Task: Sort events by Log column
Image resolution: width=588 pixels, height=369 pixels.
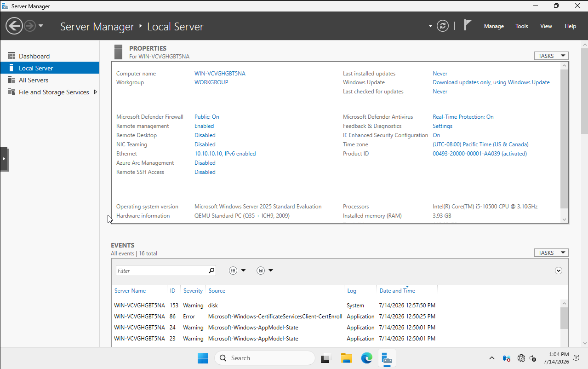Action: coord(352,291)
